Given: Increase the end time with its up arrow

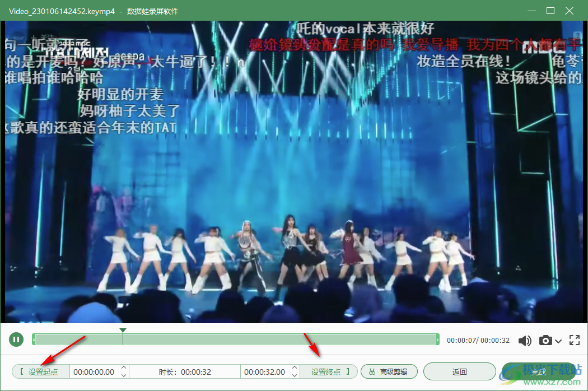Looking at the screenshot, I should click(295, 368).
